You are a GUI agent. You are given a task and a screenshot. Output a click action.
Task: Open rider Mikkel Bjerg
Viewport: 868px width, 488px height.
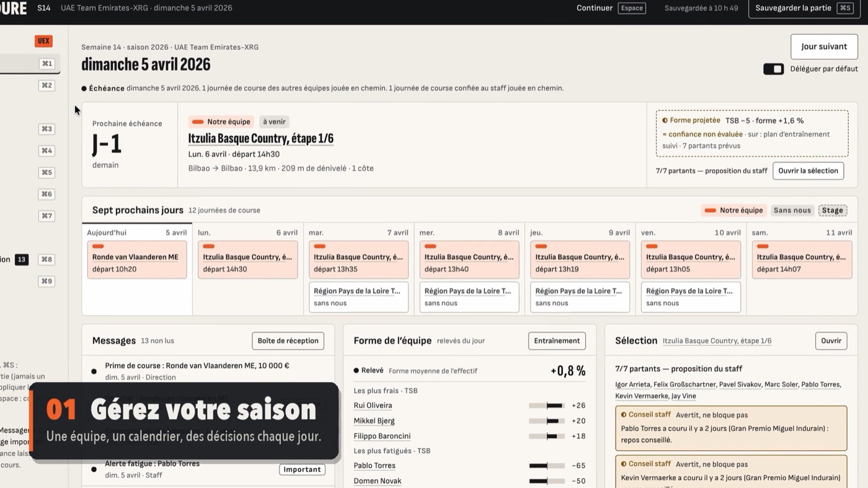374,421
